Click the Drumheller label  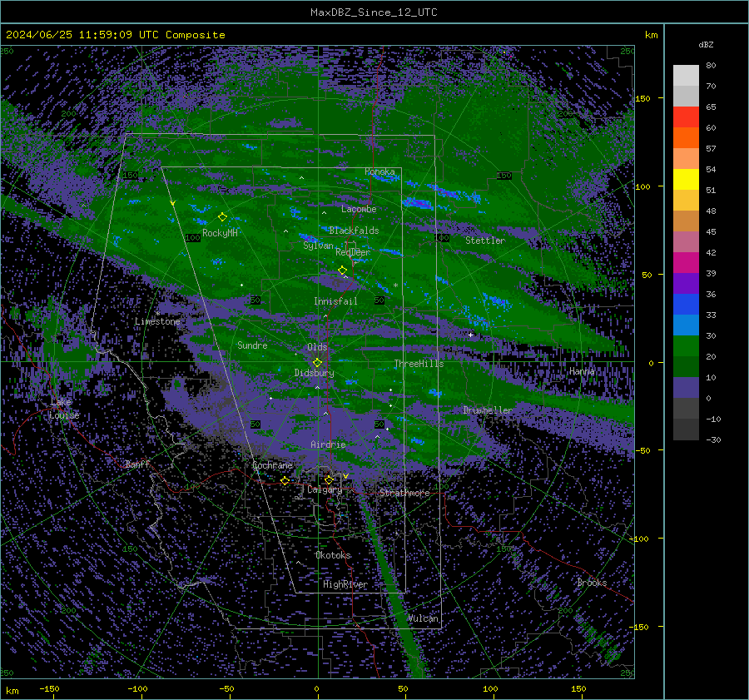coord(488,410)
